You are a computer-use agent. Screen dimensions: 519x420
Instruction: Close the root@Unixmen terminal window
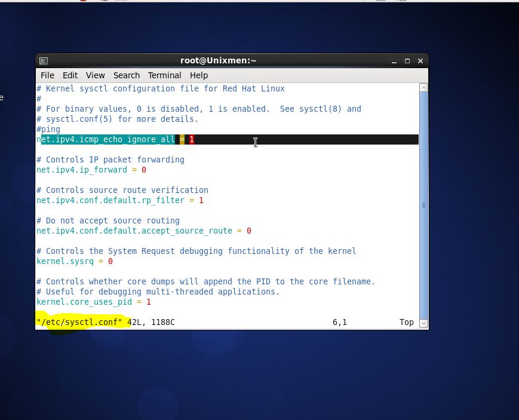pyautogui.click(x=420, y=62)
